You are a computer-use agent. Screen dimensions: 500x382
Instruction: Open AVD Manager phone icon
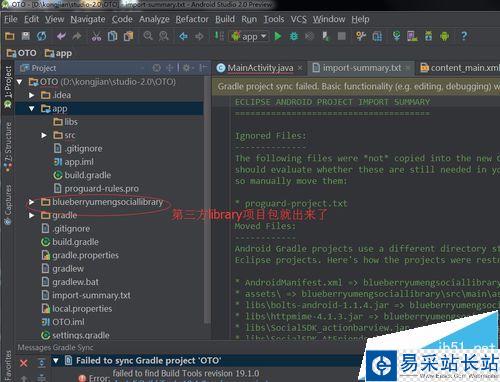[412, 36]
